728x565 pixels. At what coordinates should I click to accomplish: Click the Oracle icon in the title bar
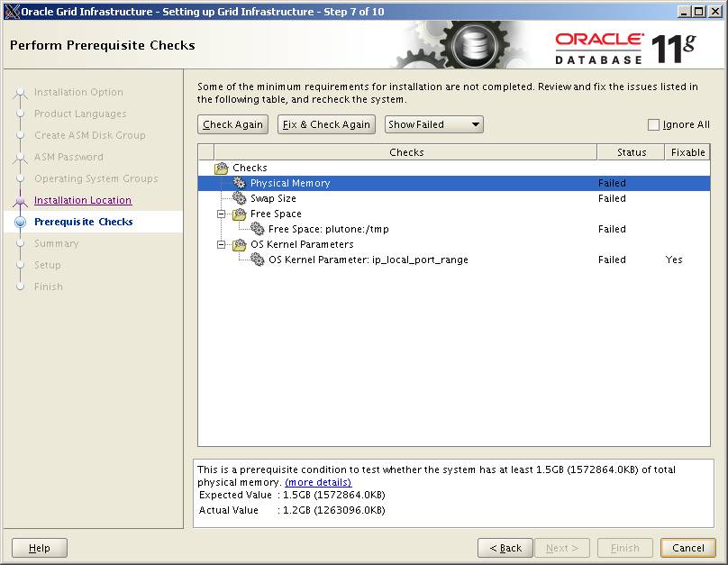click(10, 10)
